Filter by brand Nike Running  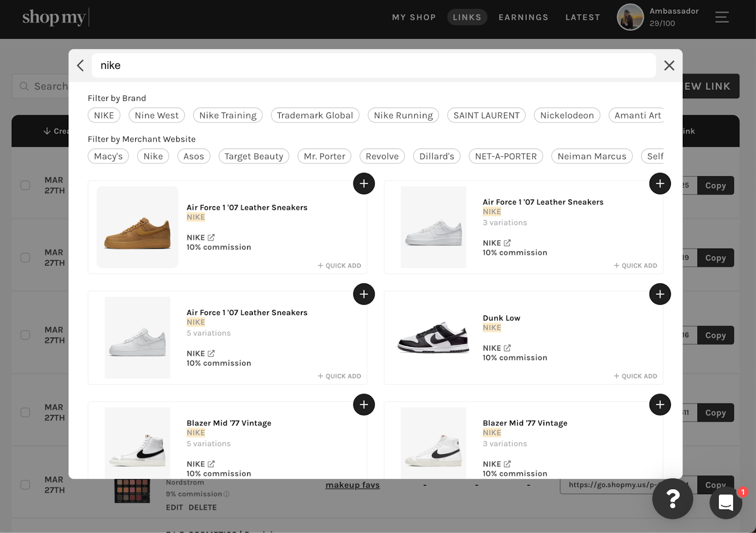coord(404,115)
